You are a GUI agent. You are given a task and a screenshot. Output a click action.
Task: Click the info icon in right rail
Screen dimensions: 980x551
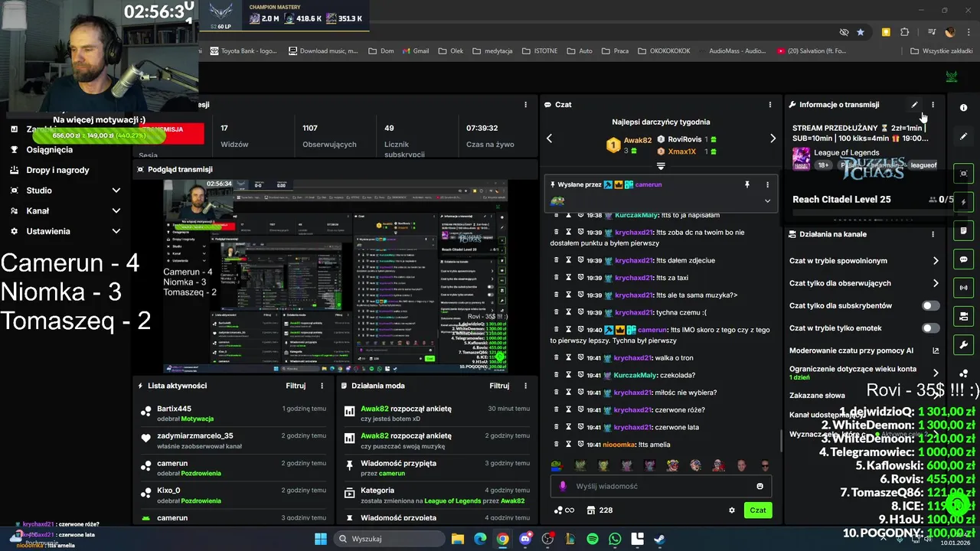(963, 108)
